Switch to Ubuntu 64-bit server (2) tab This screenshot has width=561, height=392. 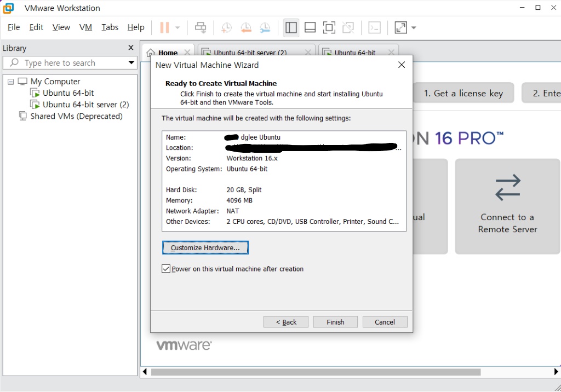point(250,53)
